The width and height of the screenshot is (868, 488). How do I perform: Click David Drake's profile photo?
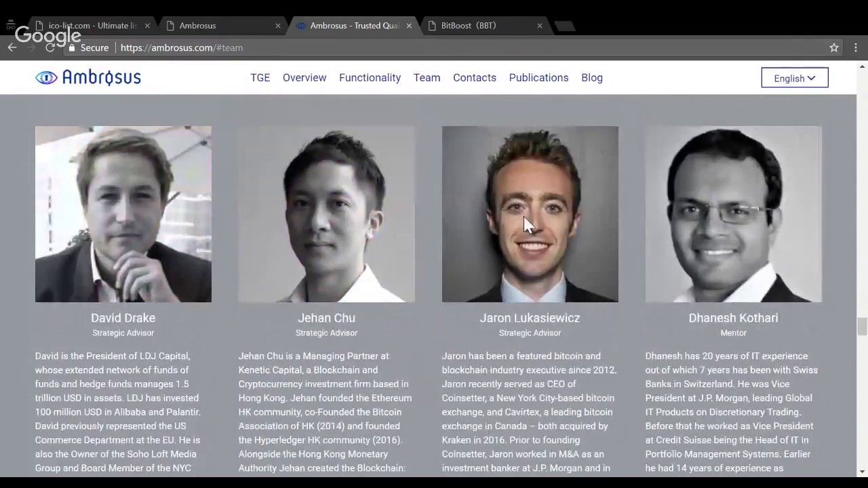tap(123, 213)
